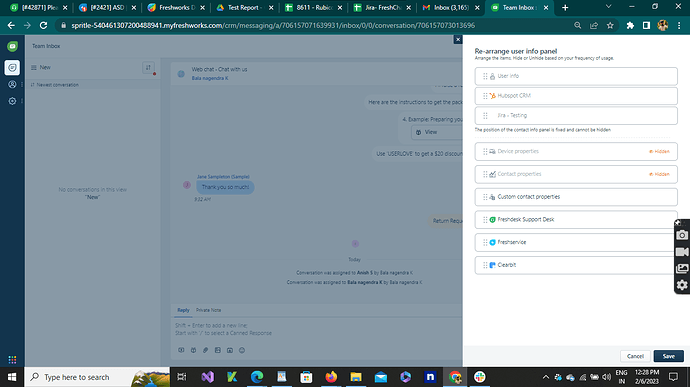
Task: Open the screenshot camera tool
Action: (x=682, y=235)
